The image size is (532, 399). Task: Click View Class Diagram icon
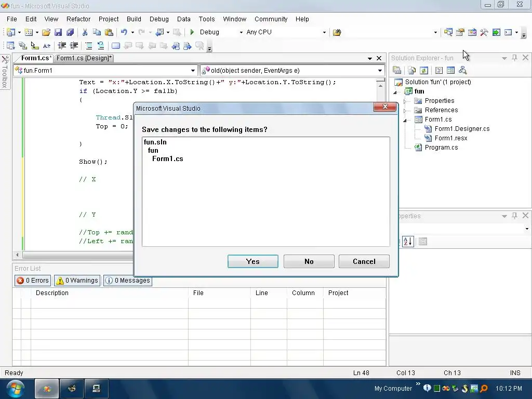[x=463, y=70]
